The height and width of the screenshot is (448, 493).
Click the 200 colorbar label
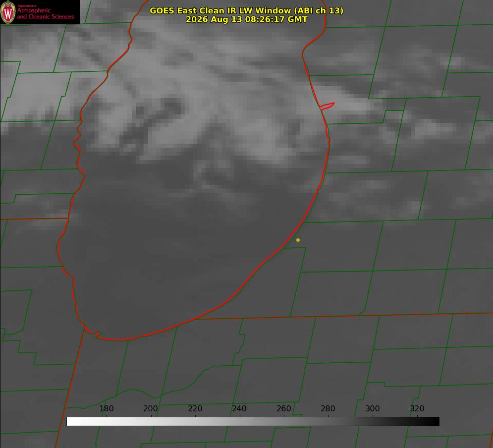(151, 408)
